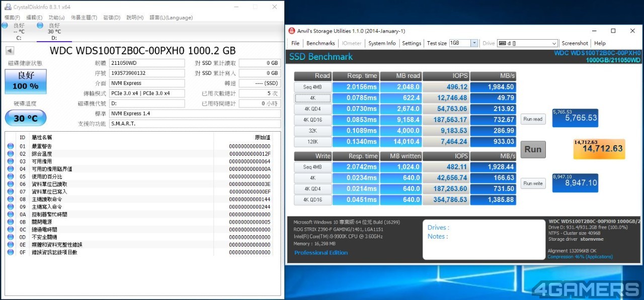Open the Help menu in Anvil's
This screenshot has height=300, width=644.
coord(600,43)
